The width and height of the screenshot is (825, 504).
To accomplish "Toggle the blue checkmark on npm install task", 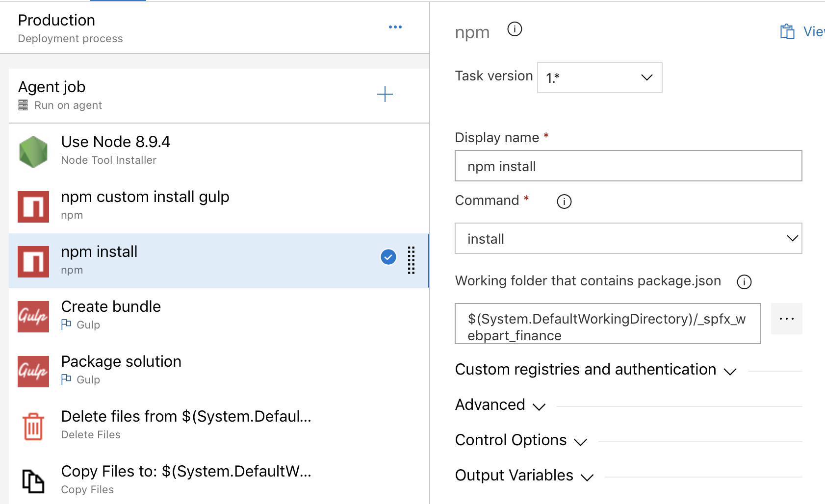I will pyautogui.click(x=388, y=257).
